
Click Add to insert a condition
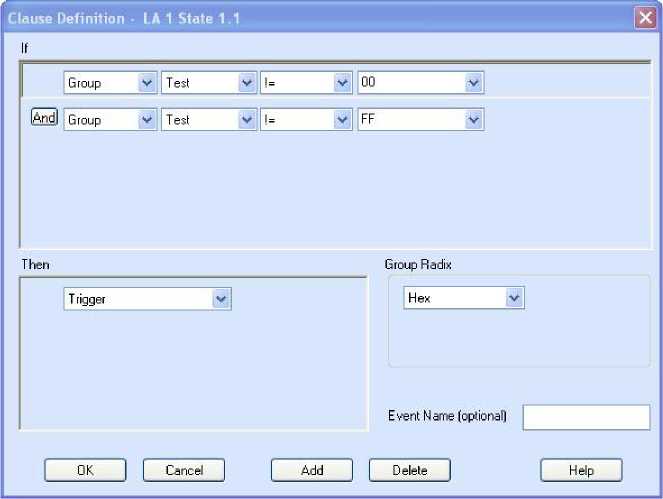tap(312, 470)
